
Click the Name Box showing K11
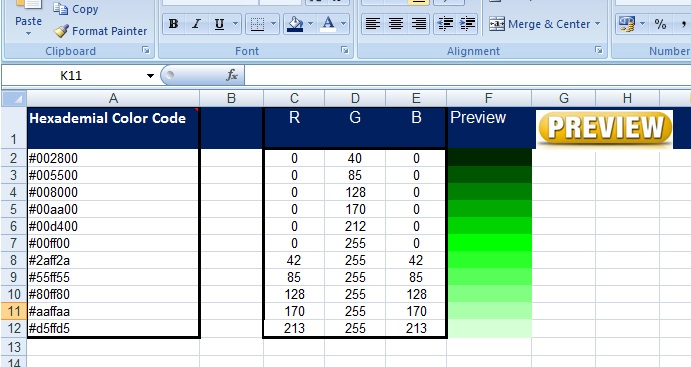[73, 75]
